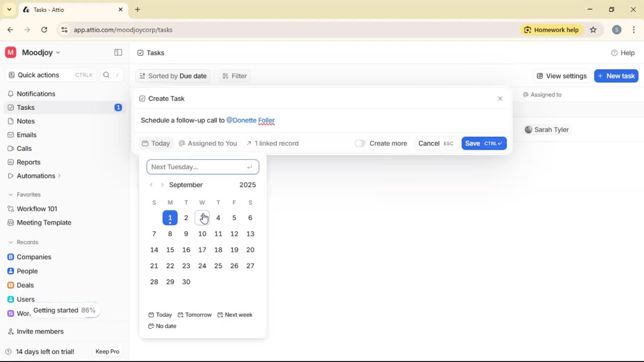
Task: Collapse the sidebar using the panel icon
Action: (x=118, y=53)
